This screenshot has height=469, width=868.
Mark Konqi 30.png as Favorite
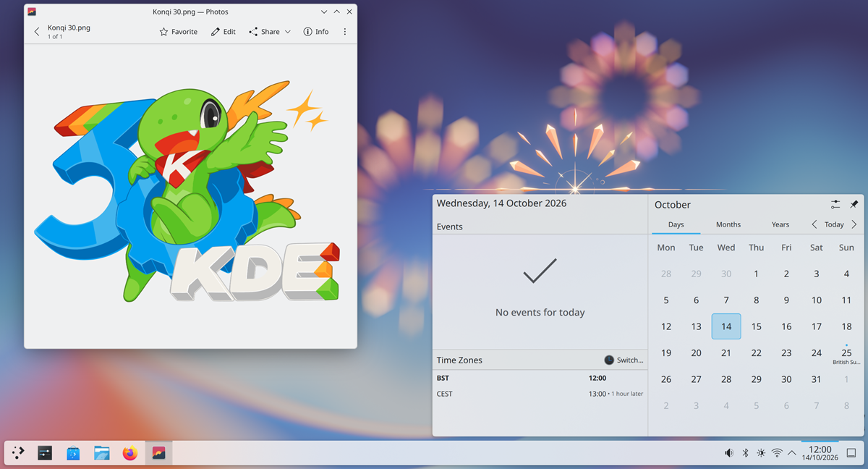(x=179, y=32)
